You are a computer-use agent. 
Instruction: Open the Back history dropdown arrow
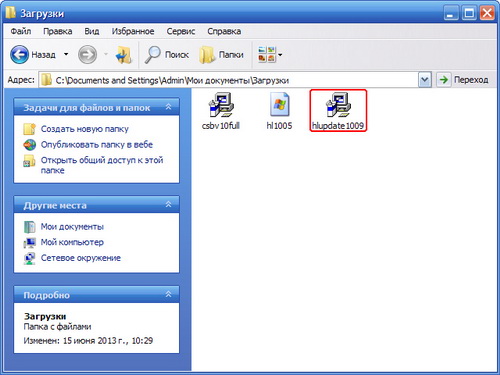tap(66, 54)
